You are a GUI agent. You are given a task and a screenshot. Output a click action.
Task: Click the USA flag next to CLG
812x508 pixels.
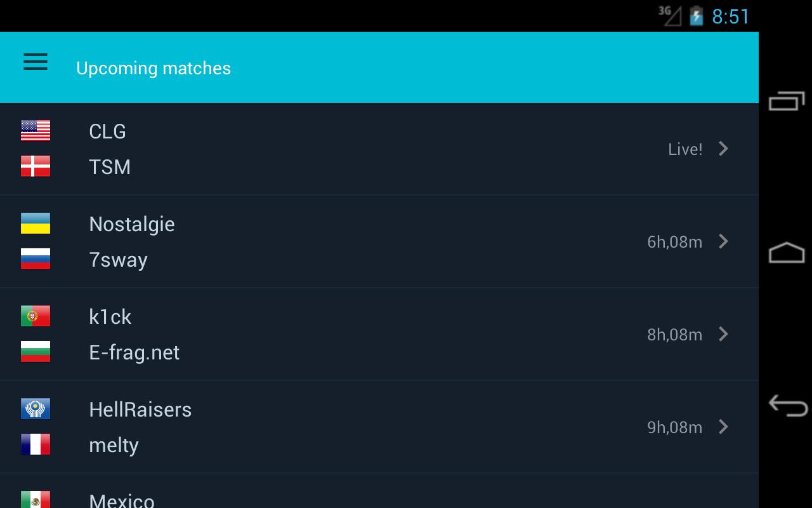click(x=36, y=130)
